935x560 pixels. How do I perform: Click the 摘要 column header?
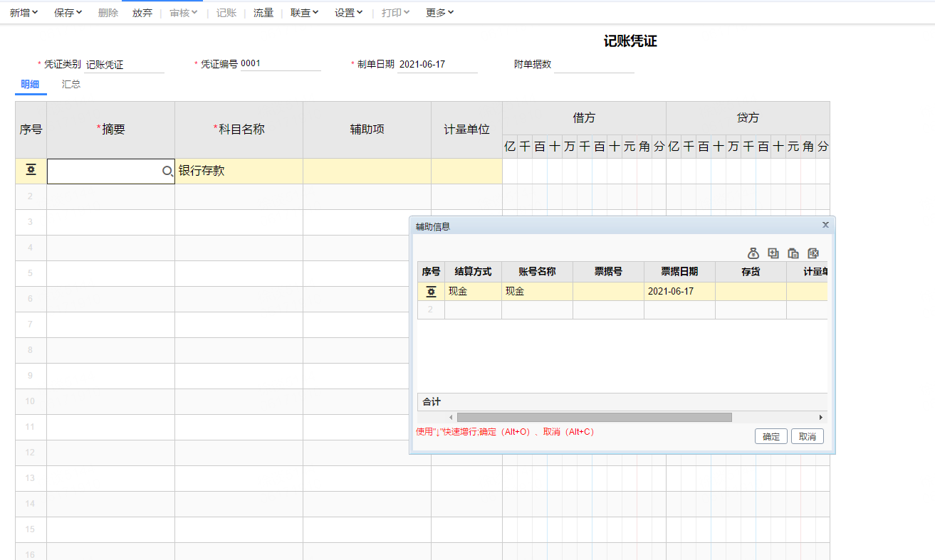pyautogui.click(x=110, y=130)
